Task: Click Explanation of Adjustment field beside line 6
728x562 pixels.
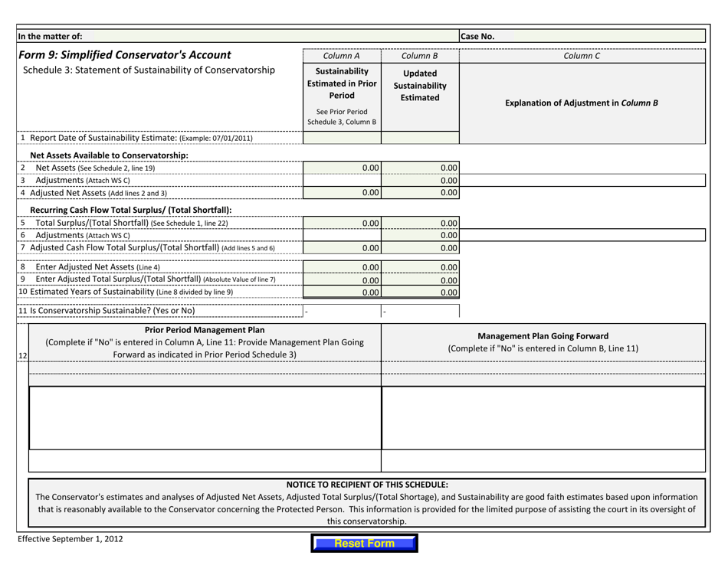Action: [582, 235]
